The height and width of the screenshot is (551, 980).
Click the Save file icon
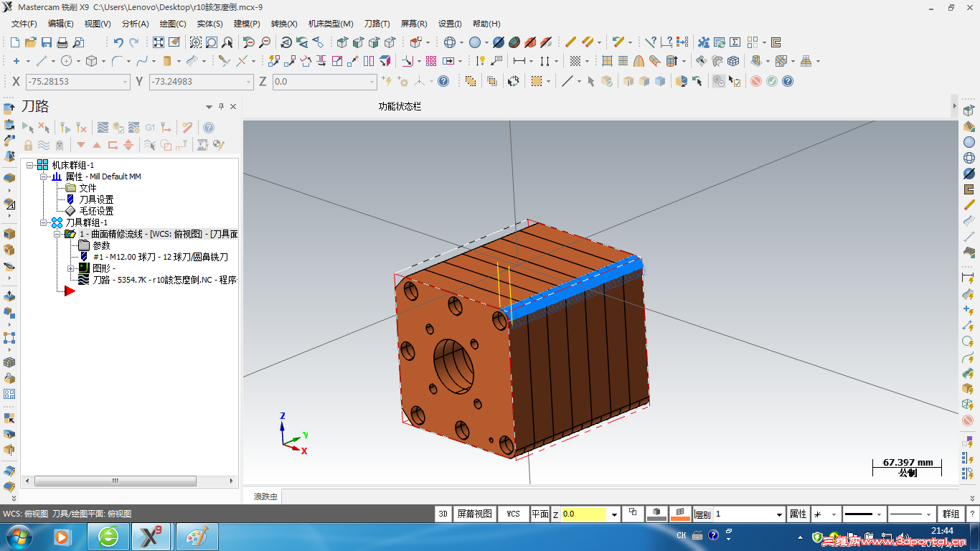click(47, 42)
